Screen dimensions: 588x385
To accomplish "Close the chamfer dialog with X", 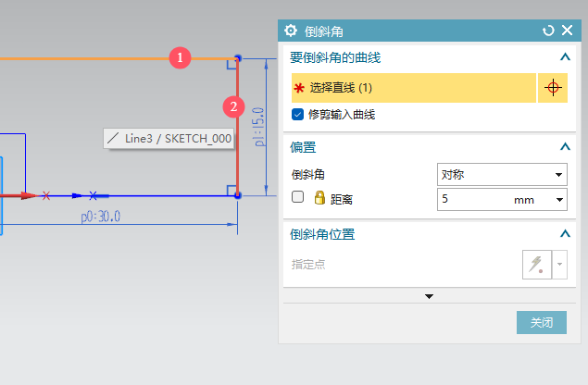I will [567, 31].
